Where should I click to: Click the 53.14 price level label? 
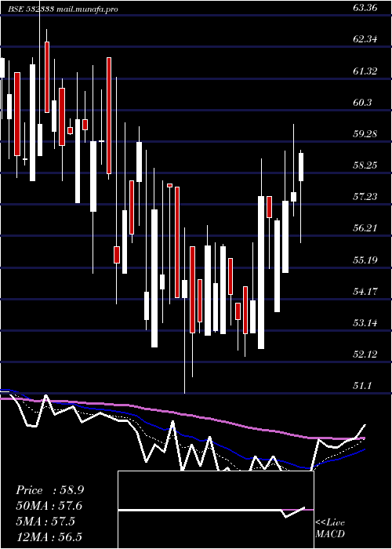point(365,322)
